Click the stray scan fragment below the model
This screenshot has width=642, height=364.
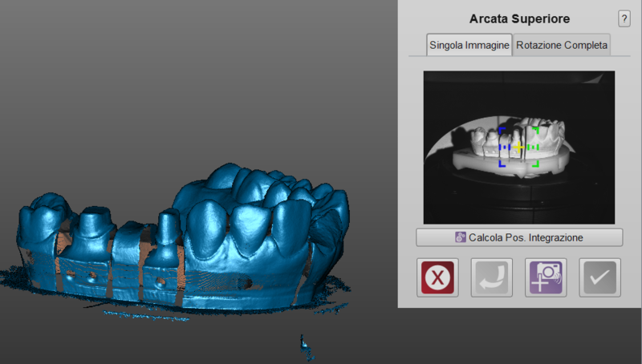pyautogui.click(x=304, y=345)
